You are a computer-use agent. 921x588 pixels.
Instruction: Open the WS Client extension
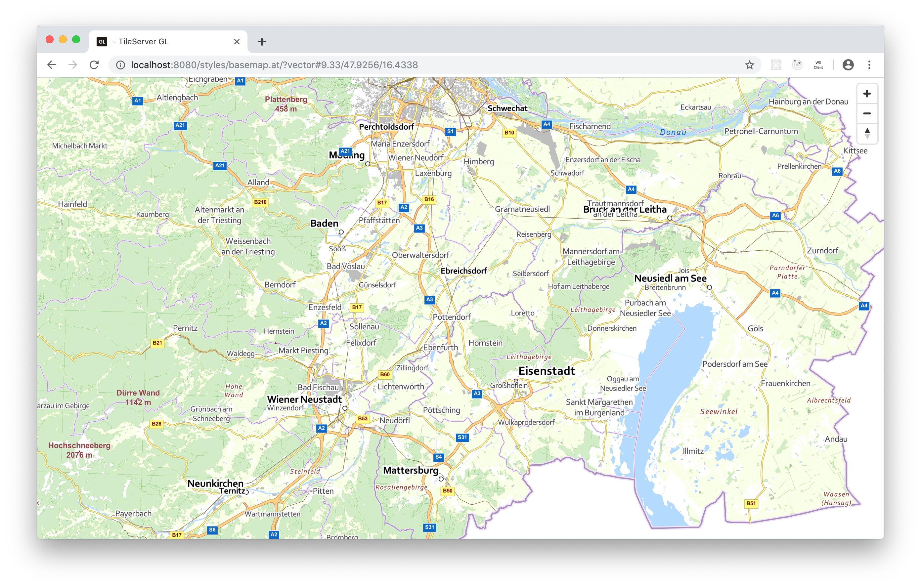coord(818,65)
